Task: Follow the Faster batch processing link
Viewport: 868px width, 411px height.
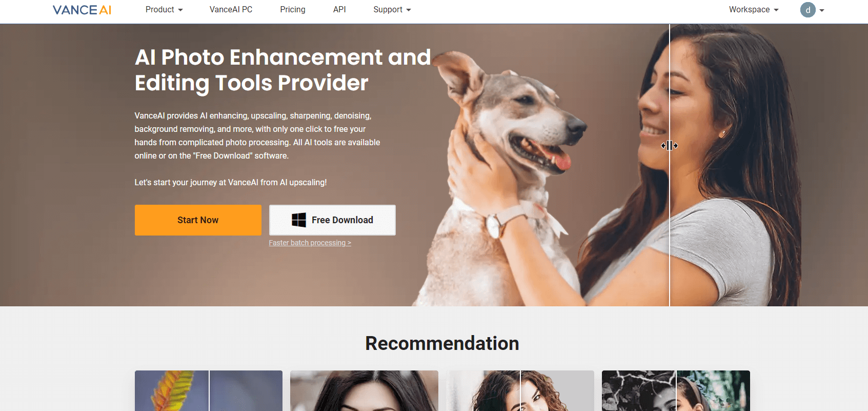Action: (x=310, y=243)
